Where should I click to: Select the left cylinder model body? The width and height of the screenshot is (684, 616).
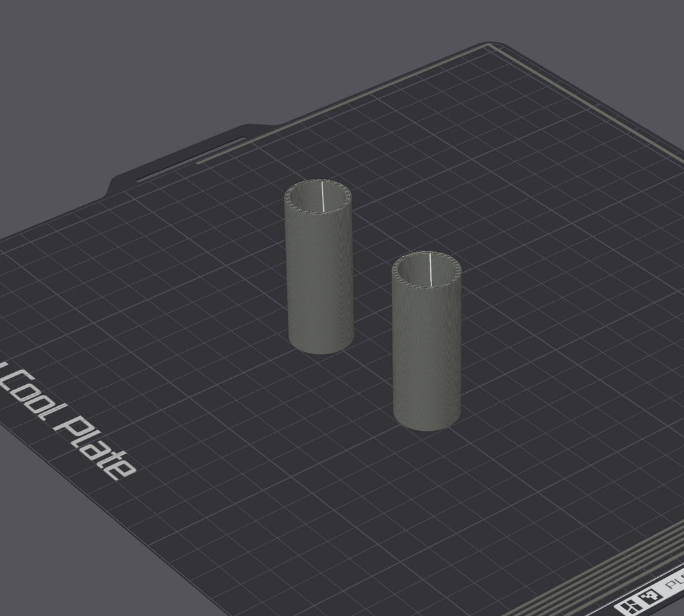(319, 279)
